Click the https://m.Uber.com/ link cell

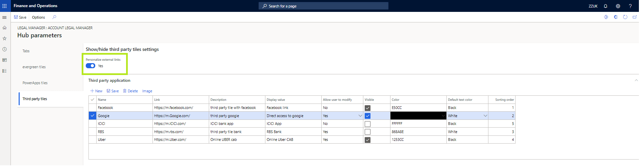tap(181, 140)
